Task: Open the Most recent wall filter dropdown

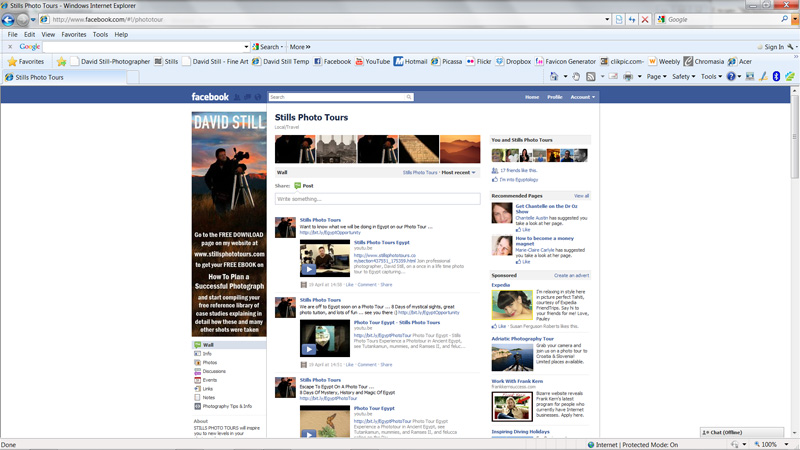Action: pos(458,172)
